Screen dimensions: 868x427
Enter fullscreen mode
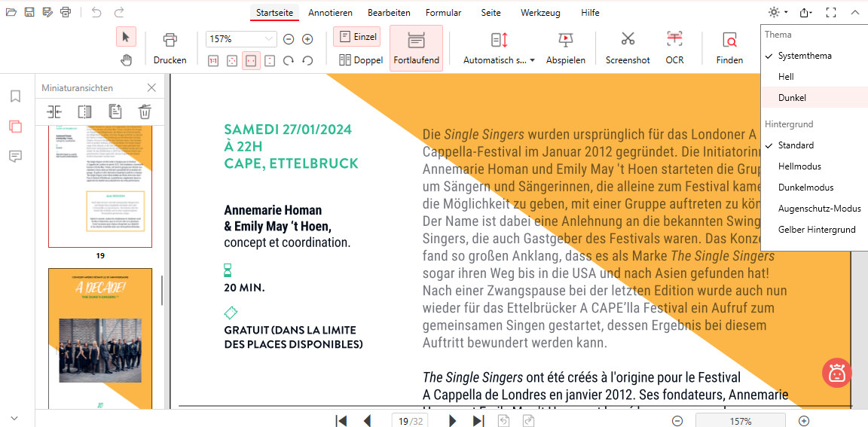point(830,12)
